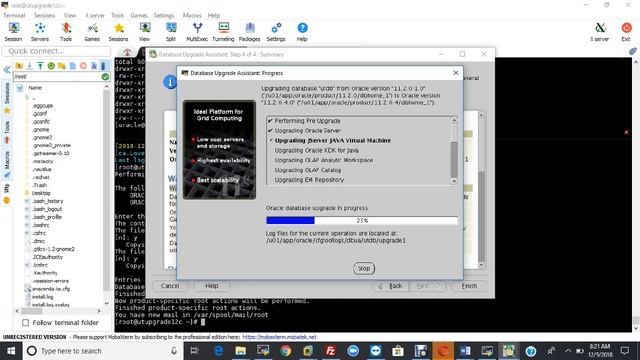Select the 'Upgrading OLAP Catalog' step
Viewport: 640px width, 360px height.
[308, 170]
